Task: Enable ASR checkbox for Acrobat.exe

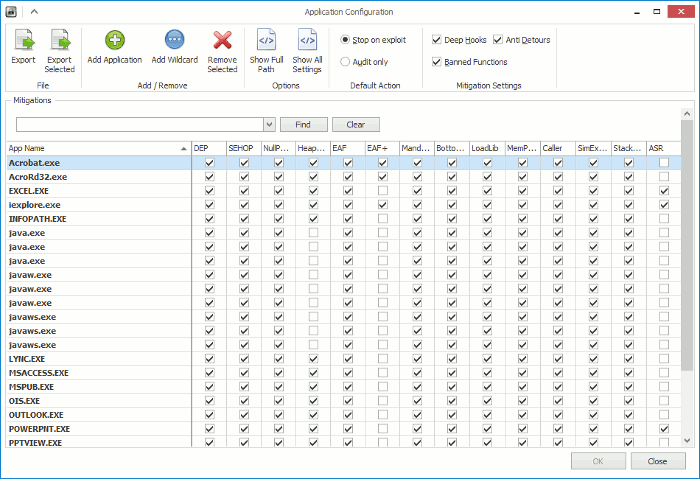Action: 664,162
